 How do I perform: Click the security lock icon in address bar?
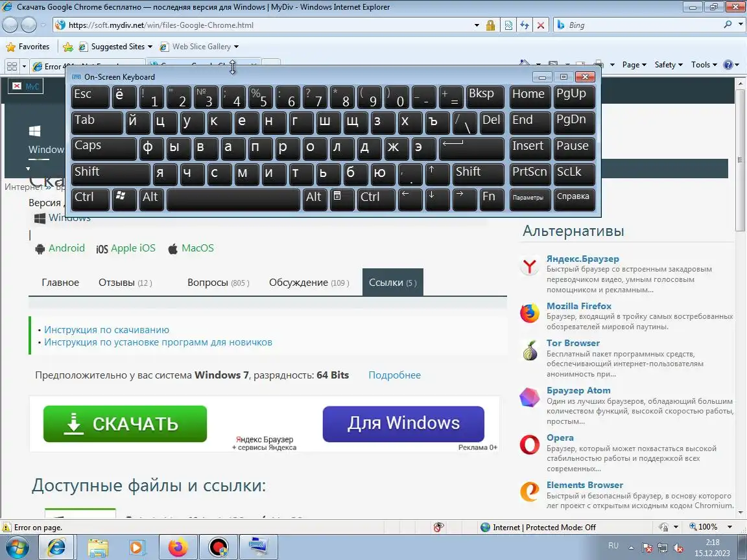click(x=490, y=25)
